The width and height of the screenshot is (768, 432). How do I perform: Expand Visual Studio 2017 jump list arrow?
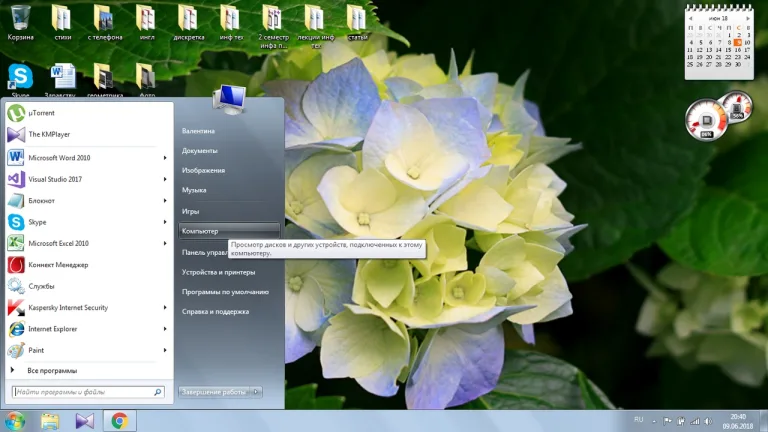(165, 179)
